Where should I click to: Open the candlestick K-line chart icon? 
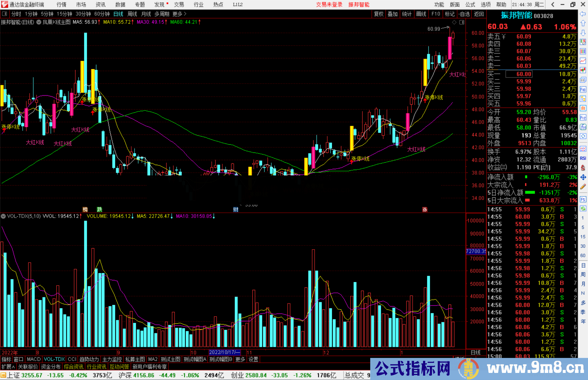point(583,70)
